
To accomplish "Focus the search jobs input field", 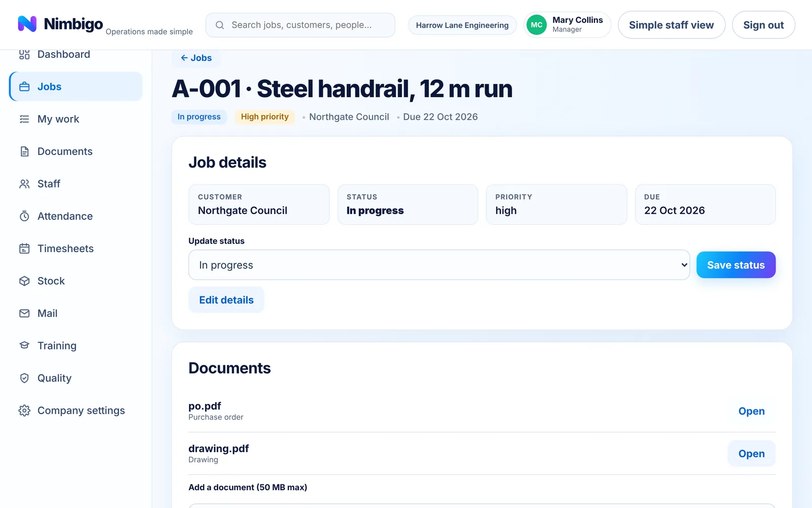I will pos(300,25).
